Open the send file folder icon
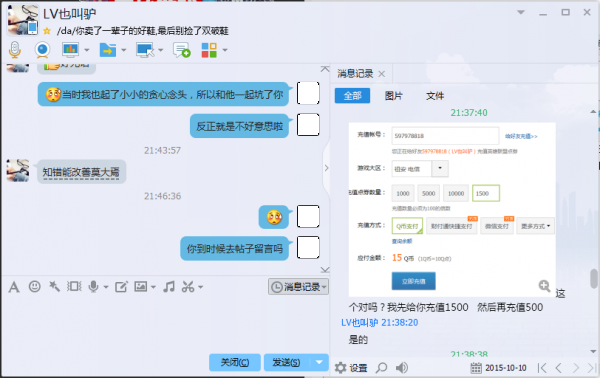 point(108,50)
